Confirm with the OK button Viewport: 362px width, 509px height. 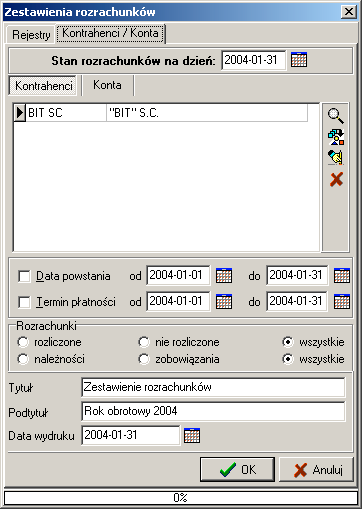point(237,469)
